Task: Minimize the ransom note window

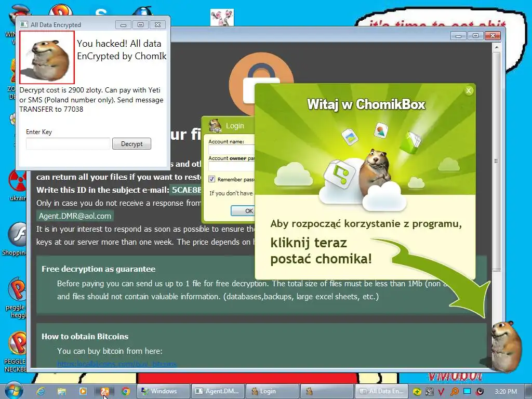Action: (x=458, y=36)
